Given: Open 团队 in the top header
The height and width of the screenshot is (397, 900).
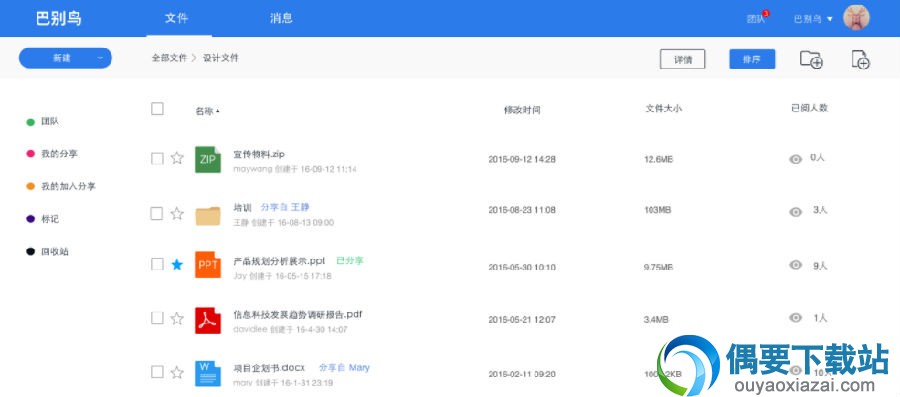Looking at the screenshot, I should (755, 19).
